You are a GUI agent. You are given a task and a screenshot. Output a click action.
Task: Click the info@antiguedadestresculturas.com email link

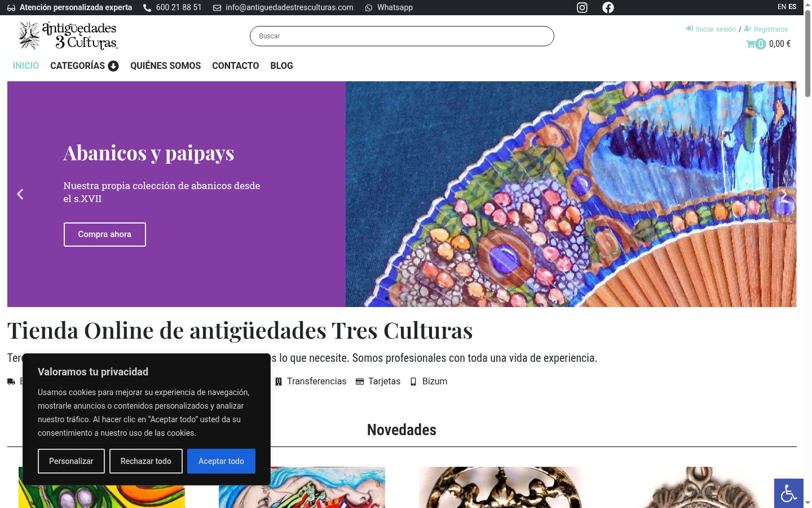point(289,7)
